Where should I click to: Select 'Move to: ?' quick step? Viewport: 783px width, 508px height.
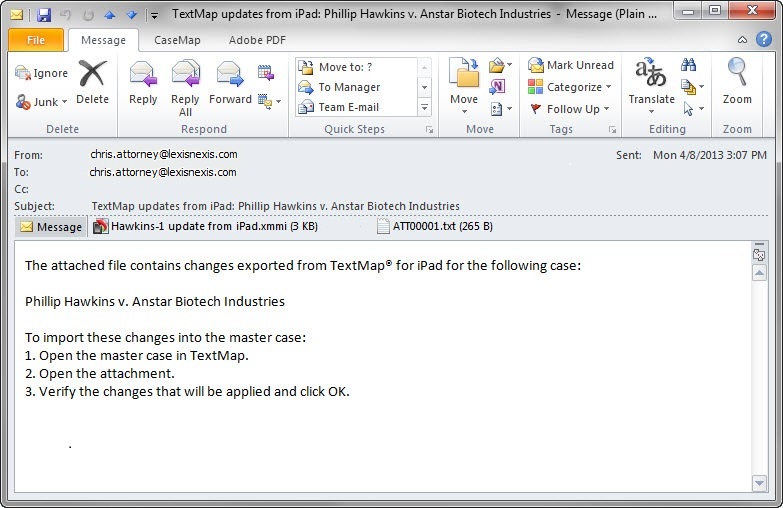tap(357, 67)
